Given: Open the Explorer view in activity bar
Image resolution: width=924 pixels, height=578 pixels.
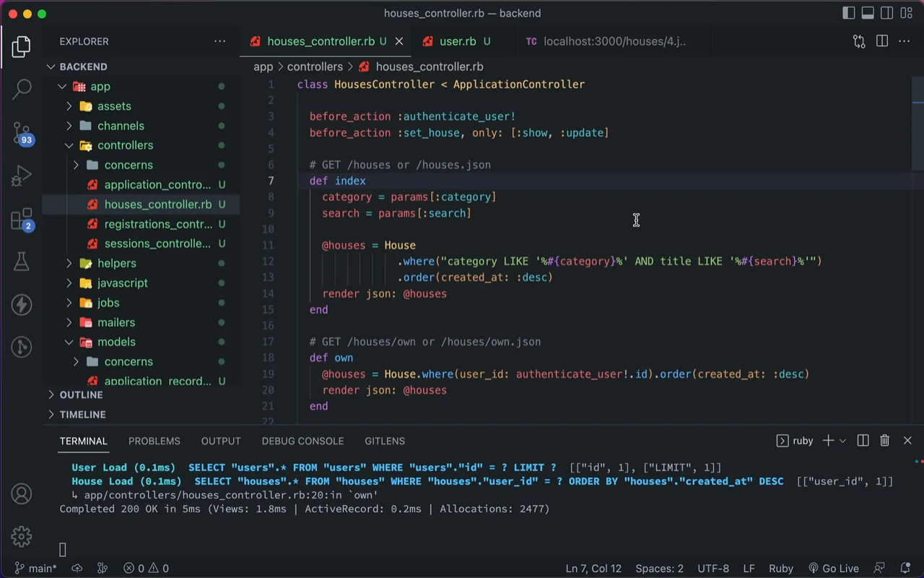Looking at the screenshot, I should [x=22, y=47].
